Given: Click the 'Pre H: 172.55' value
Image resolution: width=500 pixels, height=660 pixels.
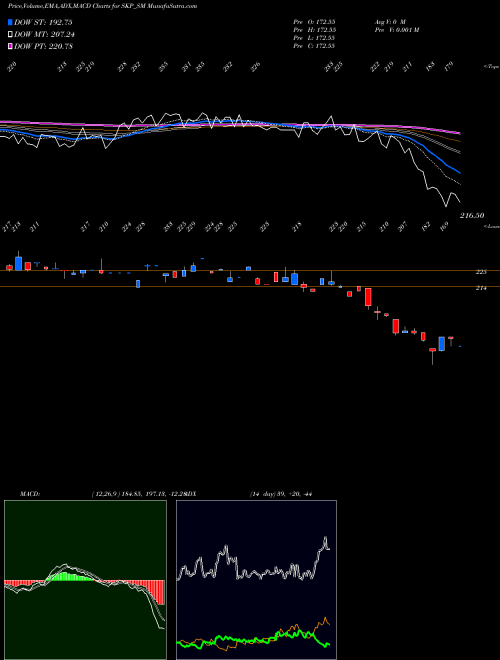Looking at the screenshot, I should pos(314,30).
